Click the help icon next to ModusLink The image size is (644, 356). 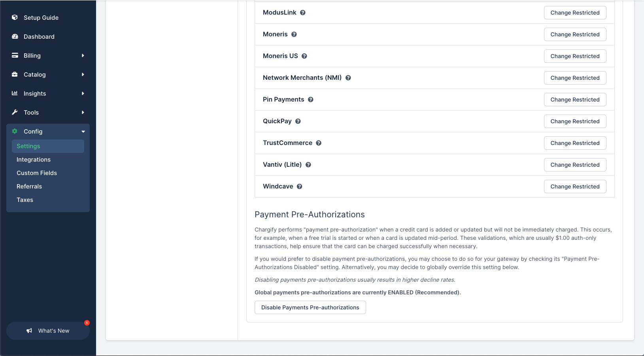303,13
